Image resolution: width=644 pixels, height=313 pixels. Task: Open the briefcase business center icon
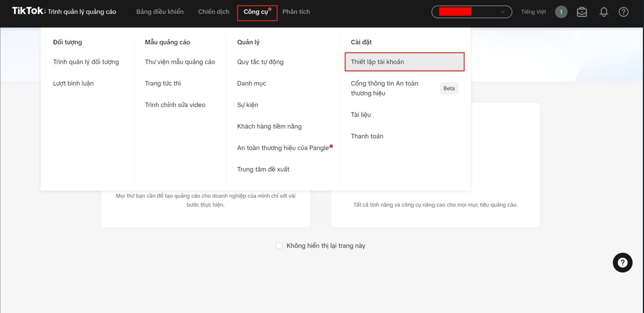582,12
